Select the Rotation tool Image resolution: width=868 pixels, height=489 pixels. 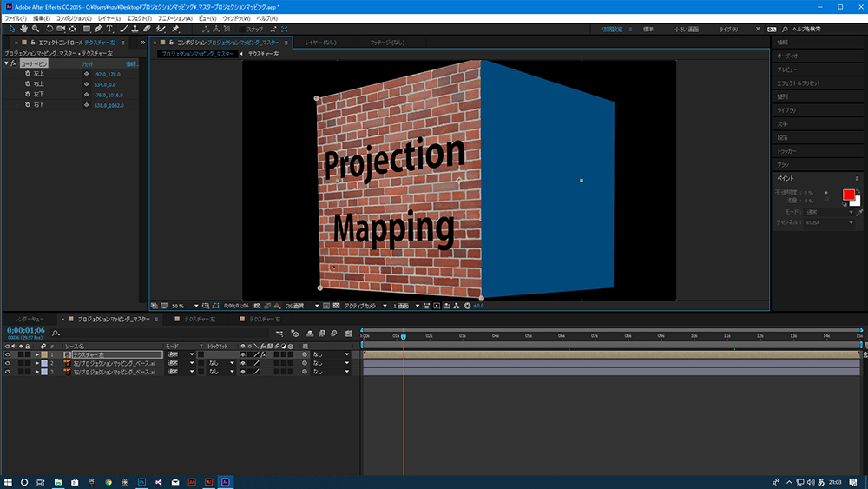49,29
